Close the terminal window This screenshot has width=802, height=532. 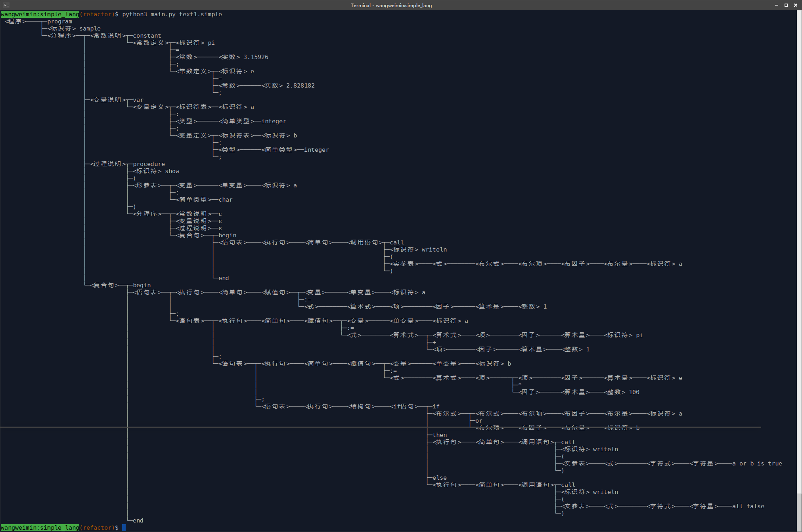tap(795, 5)
